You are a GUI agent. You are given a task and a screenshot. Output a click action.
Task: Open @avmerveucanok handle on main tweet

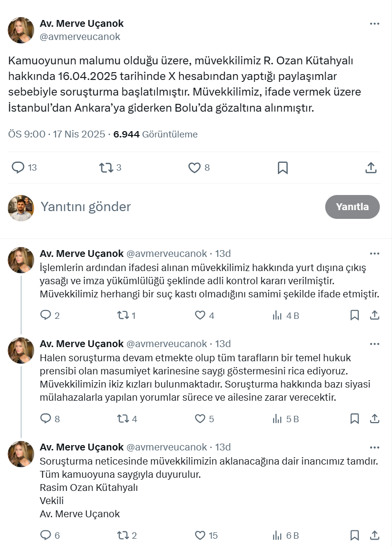tap(80, 37)
